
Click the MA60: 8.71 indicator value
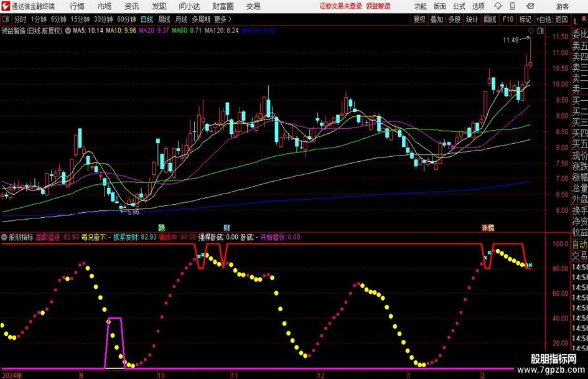pyautogui.click(x=187, y=30)
